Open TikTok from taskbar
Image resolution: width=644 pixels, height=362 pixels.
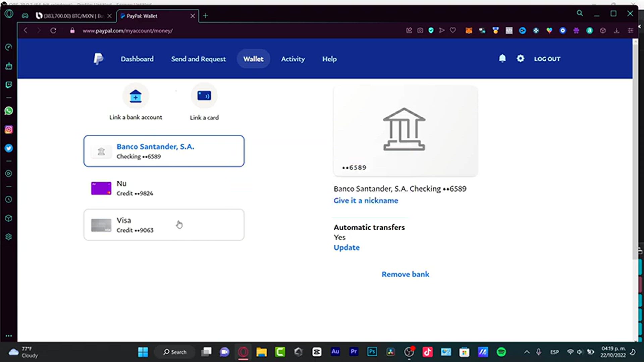point(427,352)
